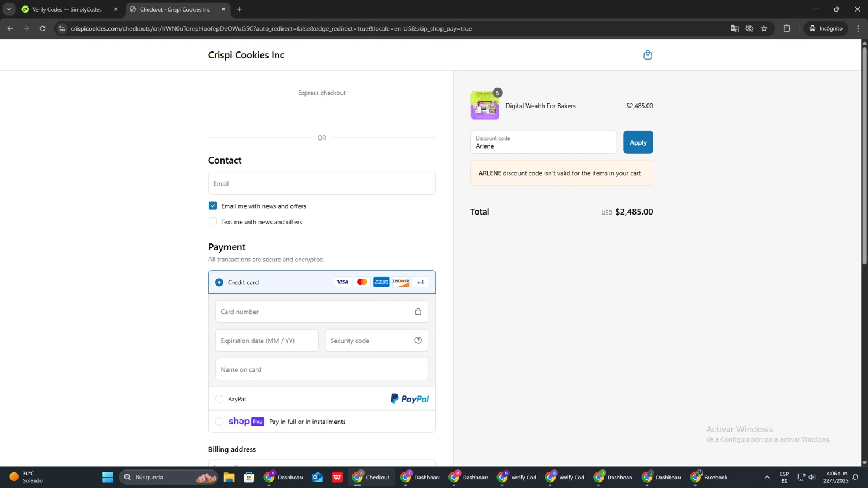Click the Shop Pay logo
Image resolution: width=868 pixels, height=488 pixels.
point(247,422)
